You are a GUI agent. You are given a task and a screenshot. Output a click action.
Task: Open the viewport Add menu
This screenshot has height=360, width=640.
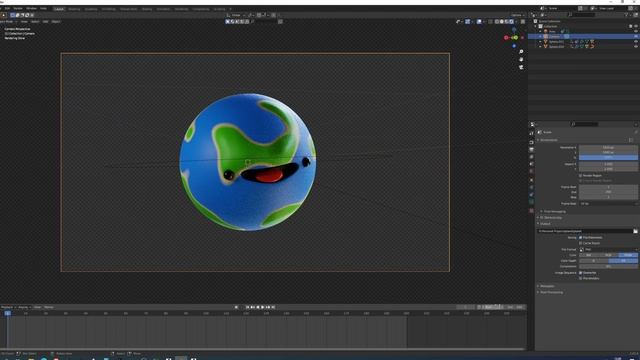click(45, 21)
